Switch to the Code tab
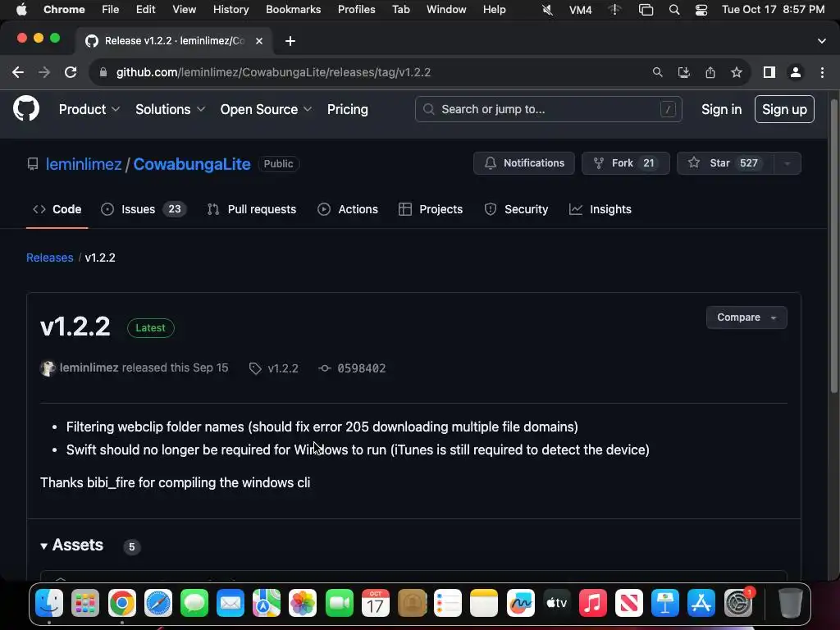This screenshot has height=630, width=840. [x=57, y=209]
